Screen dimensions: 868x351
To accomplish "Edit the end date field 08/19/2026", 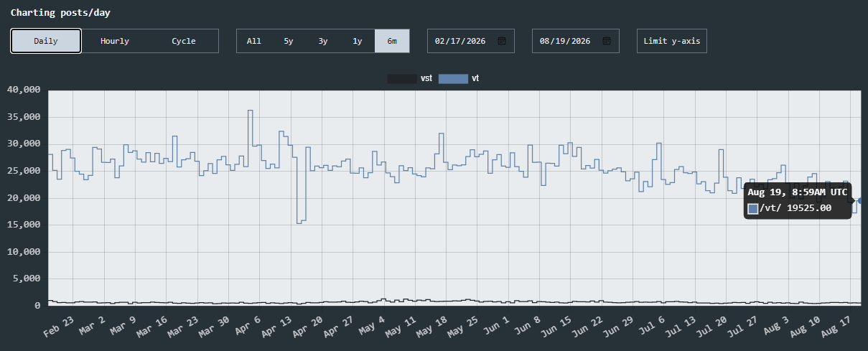I will point(576,41).
